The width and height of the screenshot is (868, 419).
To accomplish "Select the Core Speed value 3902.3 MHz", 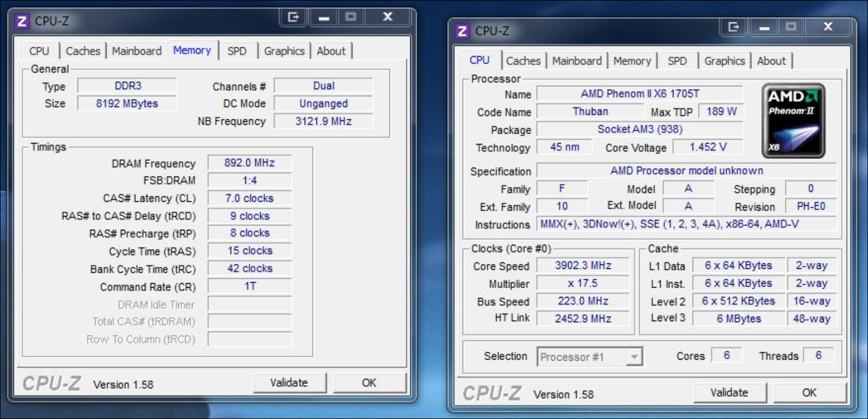I will pyautogui.click(x=583, y=266).
